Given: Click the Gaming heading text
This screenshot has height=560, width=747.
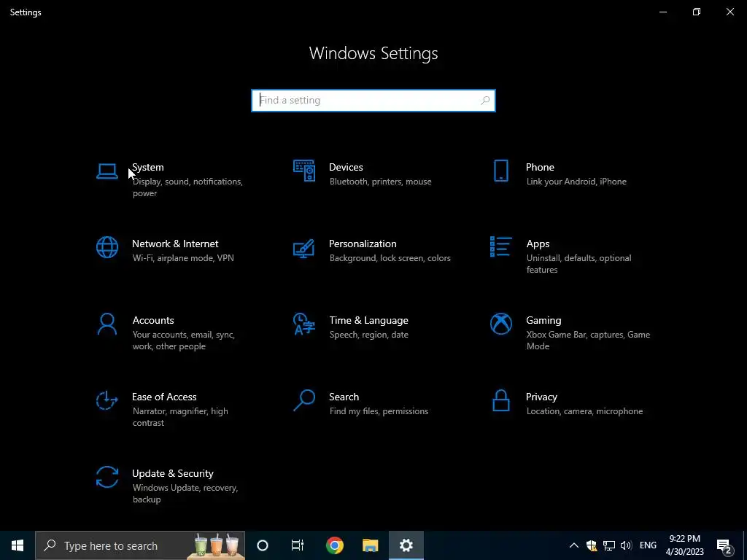Looking at the screenshot, I should pyautogui.click(x=543, y=321).
